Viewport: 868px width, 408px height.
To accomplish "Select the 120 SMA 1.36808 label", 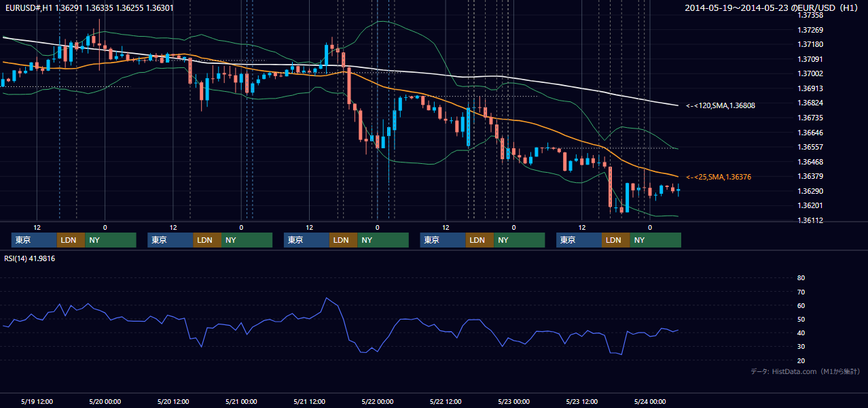I will click(x=721, y=105).
